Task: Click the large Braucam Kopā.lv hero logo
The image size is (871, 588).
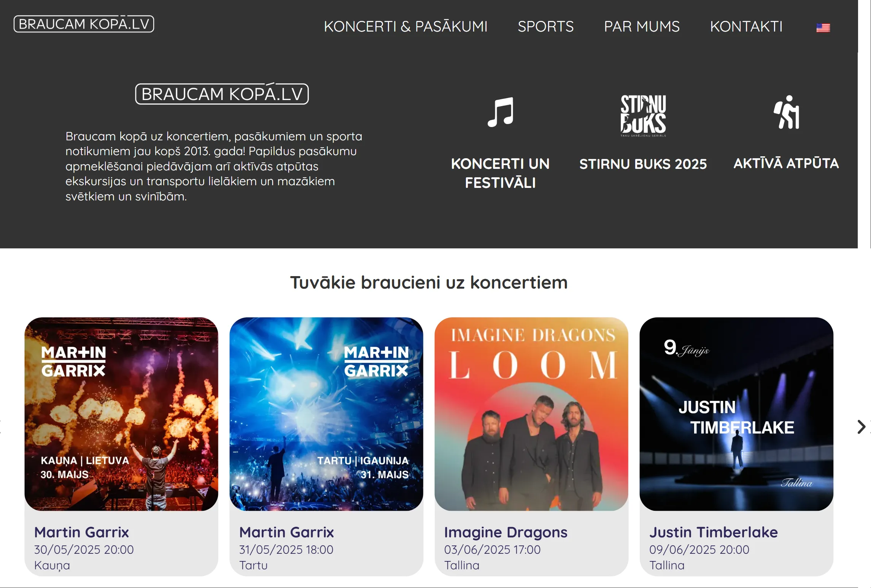Action: [222, 94]
